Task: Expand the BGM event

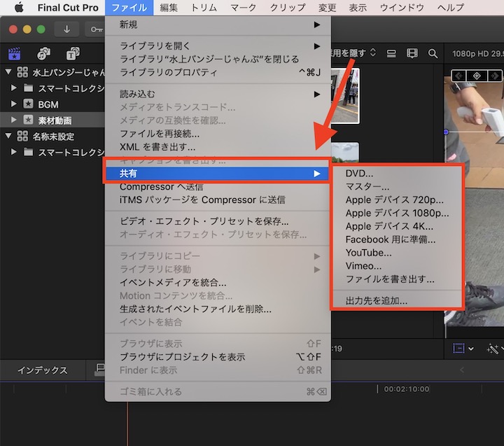Action: tap(13, 104)
